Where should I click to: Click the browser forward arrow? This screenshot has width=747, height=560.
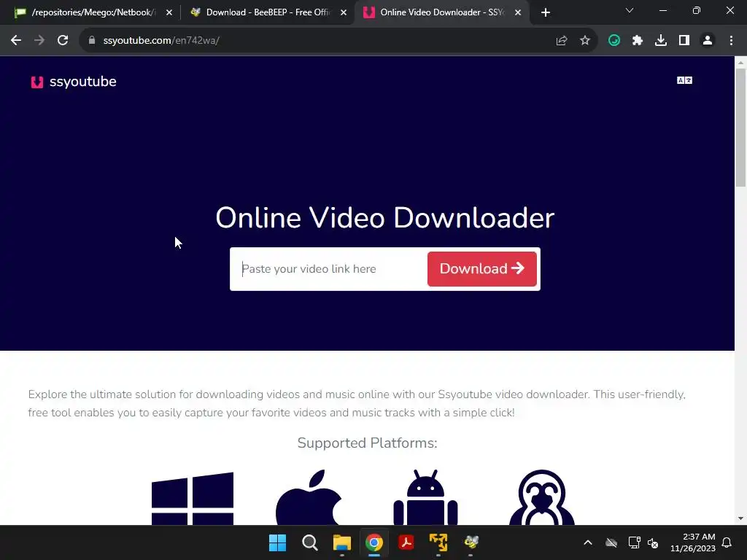(39, 41)
